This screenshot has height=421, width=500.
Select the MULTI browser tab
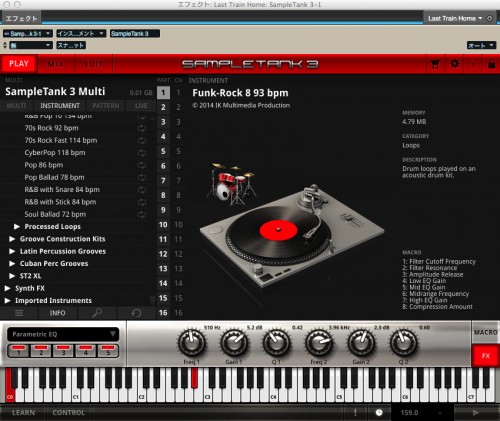[16, 106]
